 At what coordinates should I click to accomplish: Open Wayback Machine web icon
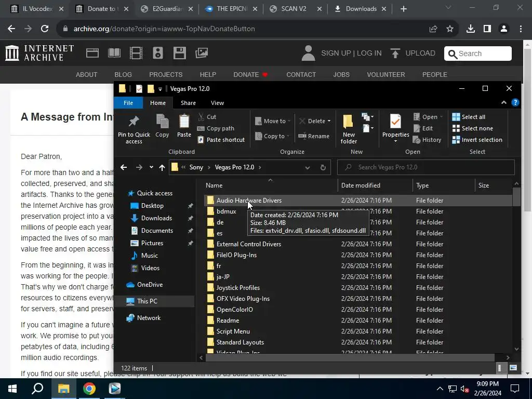92,53
